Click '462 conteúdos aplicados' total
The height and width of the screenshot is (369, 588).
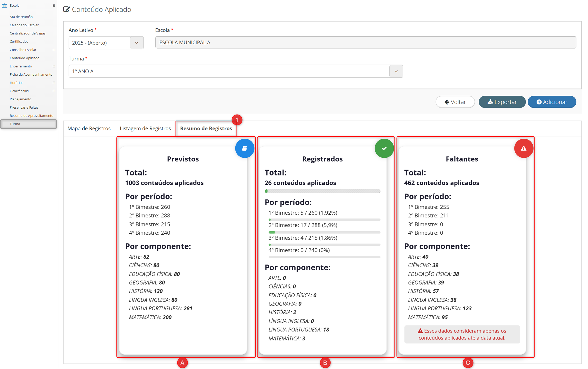coord(442,183)
